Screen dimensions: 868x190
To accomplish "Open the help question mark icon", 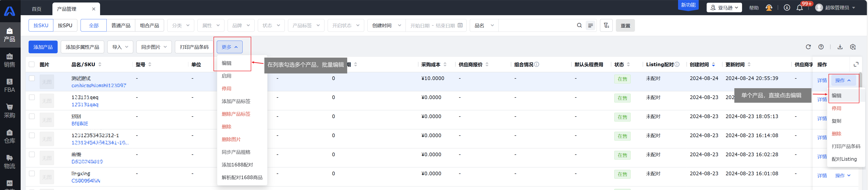I will [821, 47].
